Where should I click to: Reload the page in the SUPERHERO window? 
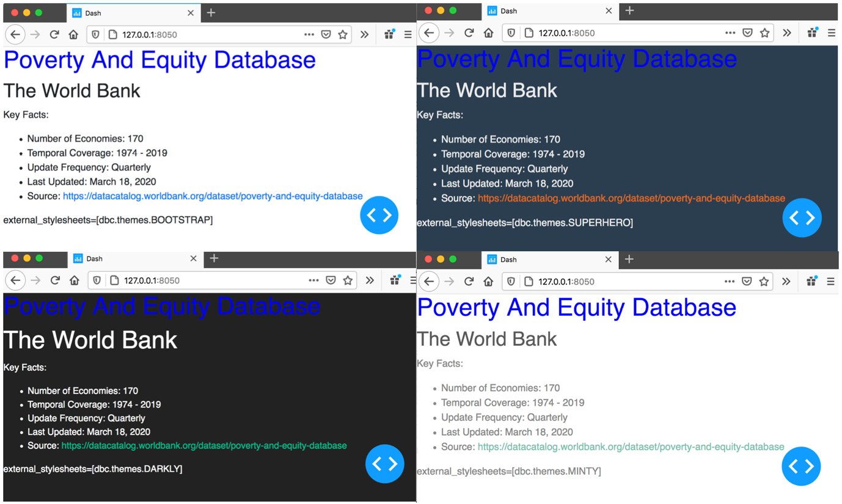pos(469,33)
